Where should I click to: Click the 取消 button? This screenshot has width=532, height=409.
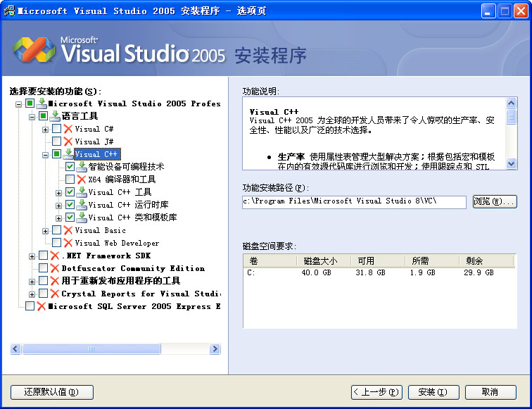click(x=490, y=392)
